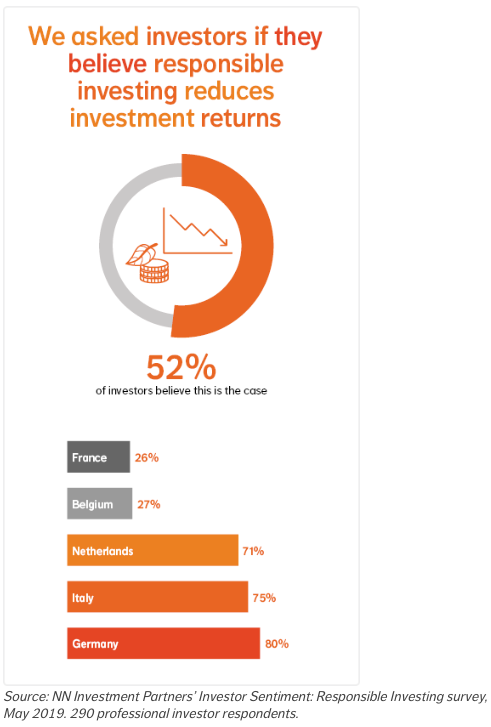Click the 26% label beside France

pyautogui.click(x=147, y=458)
